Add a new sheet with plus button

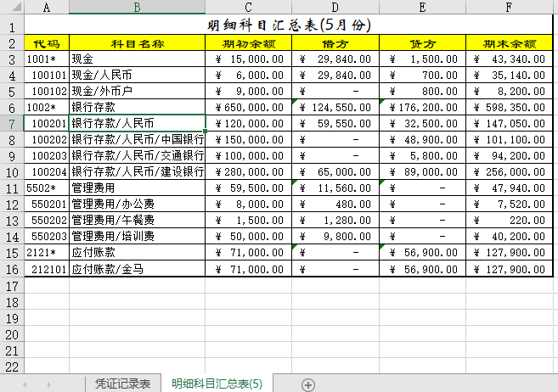(x=308, y=384)
